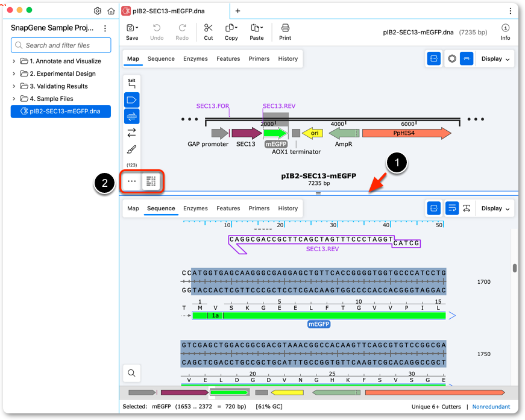Toggle fit-to-window icon in upper Map pane
Image resolution: width=525 pixels, height=420 pixels.
(x=434, y=59)
